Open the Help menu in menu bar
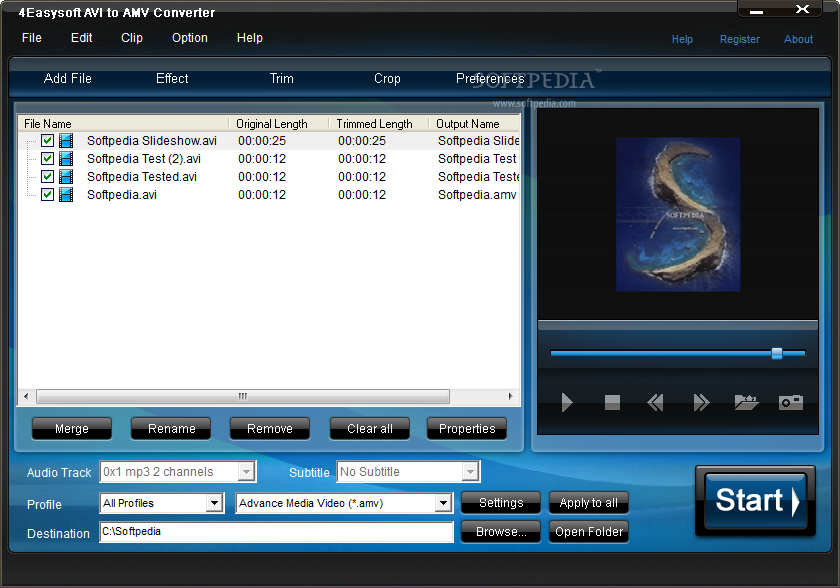Image resolution: width=840 pixels, height=588 pixels. pos(250,38)
